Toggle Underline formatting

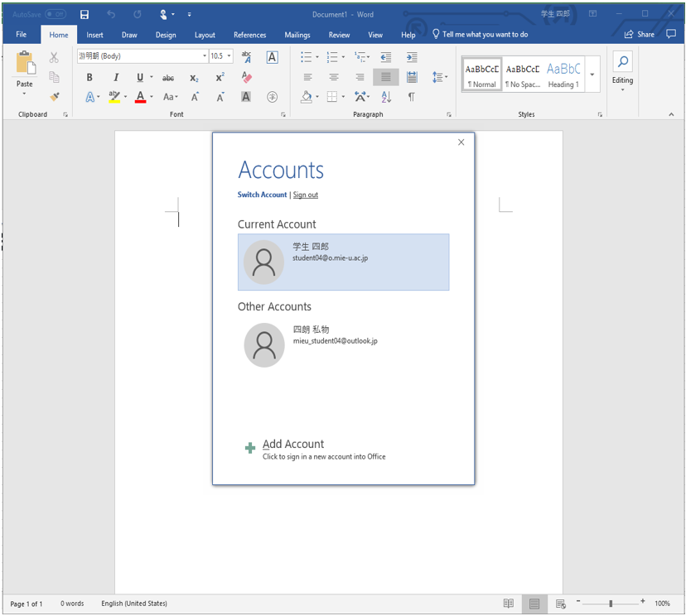coord(140,77)
